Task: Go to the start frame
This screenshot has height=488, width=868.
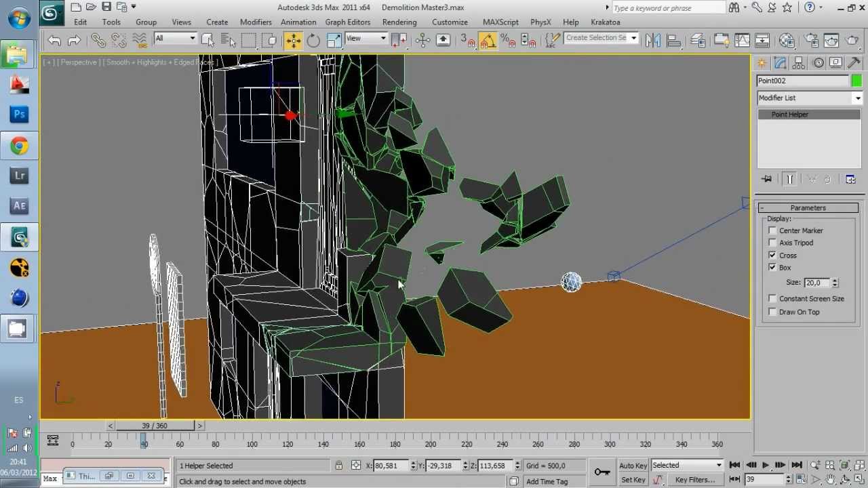Action: tap(735, 465)
